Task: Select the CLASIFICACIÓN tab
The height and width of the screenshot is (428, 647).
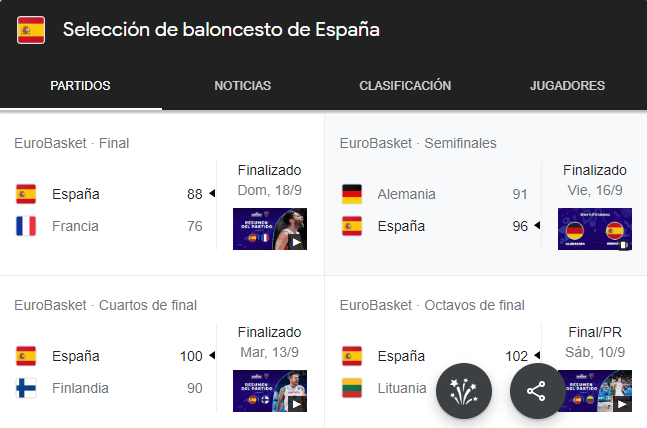Action: pyautogui.click(x=405, y=86)
